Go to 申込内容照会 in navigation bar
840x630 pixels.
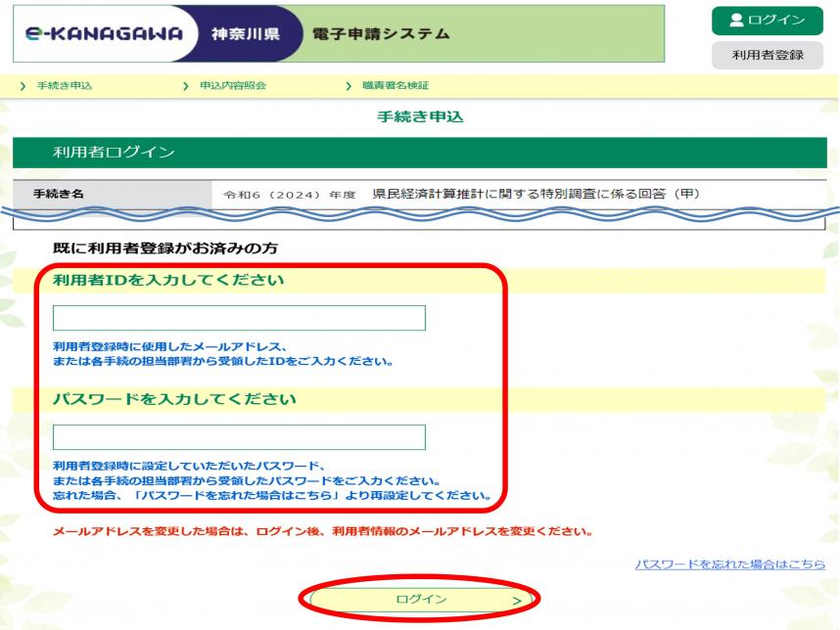tap(232, 86)
